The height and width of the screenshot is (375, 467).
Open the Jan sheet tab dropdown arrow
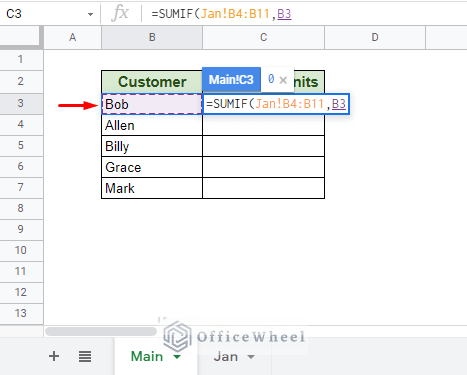point(251,357)
